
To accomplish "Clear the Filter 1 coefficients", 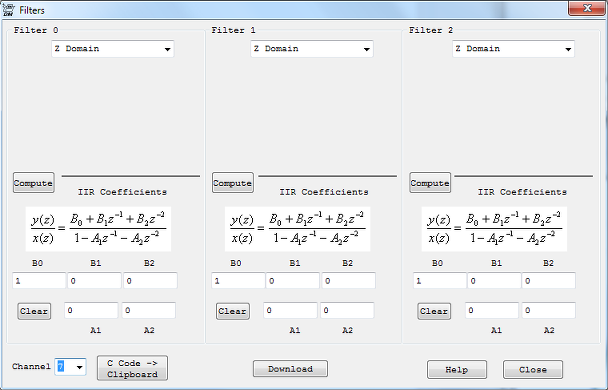I will click(x=233, y=311).
